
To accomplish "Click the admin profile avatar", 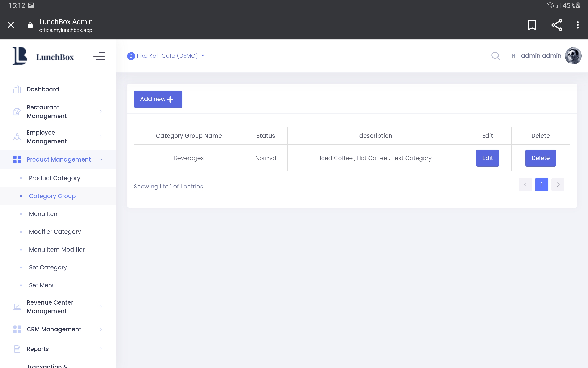I will pos(573,56).
